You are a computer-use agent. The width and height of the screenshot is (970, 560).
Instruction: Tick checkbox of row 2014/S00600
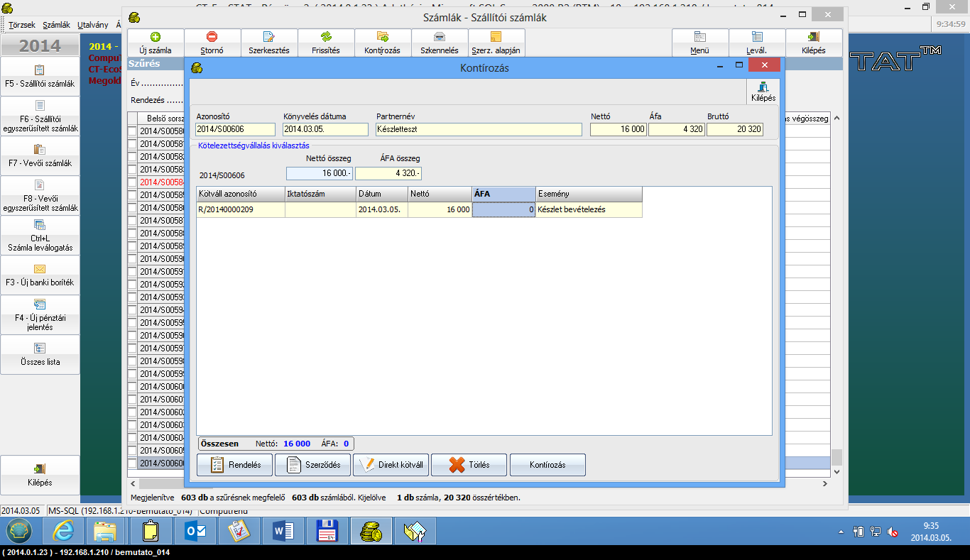pyautogui.click(x=133, y=387)
